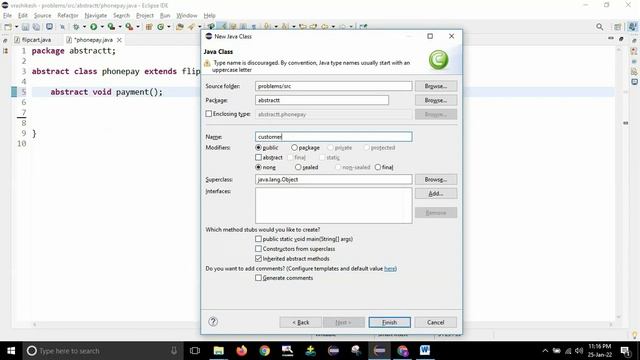Click the Debug bug toolbar icon
640x360 pixels.
pyautogui.click(x=76, y=27)
